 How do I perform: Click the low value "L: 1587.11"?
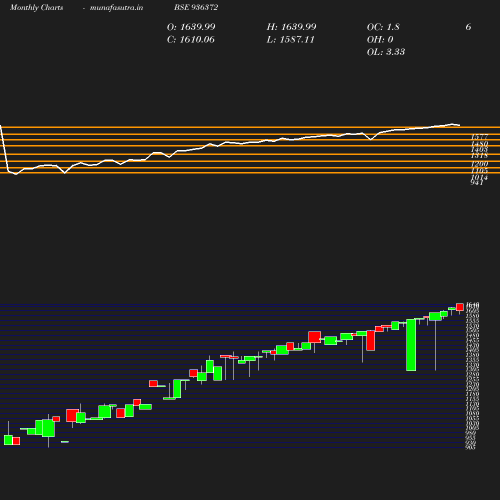pos(290,40)
